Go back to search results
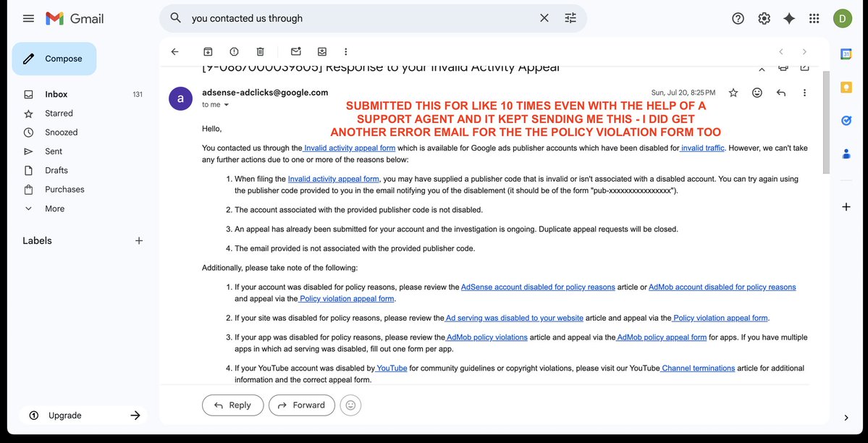Viewport: 868px width, 443px height. pos(175,51)
